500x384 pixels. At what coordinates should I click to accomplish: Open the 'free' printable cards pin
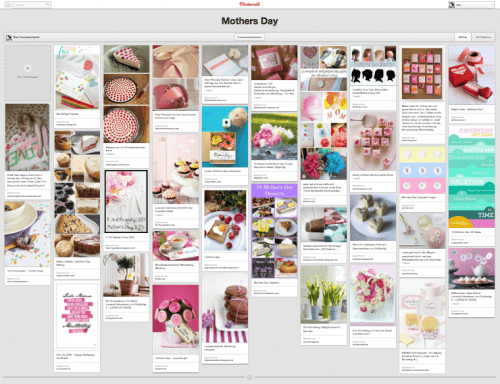[x=77, y=77]
